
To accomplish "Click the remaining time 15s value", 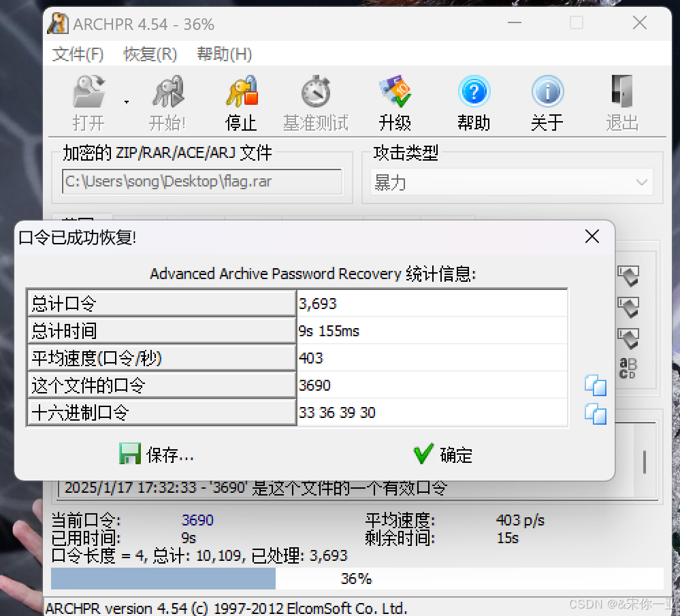I will click(x=508, y=538).
